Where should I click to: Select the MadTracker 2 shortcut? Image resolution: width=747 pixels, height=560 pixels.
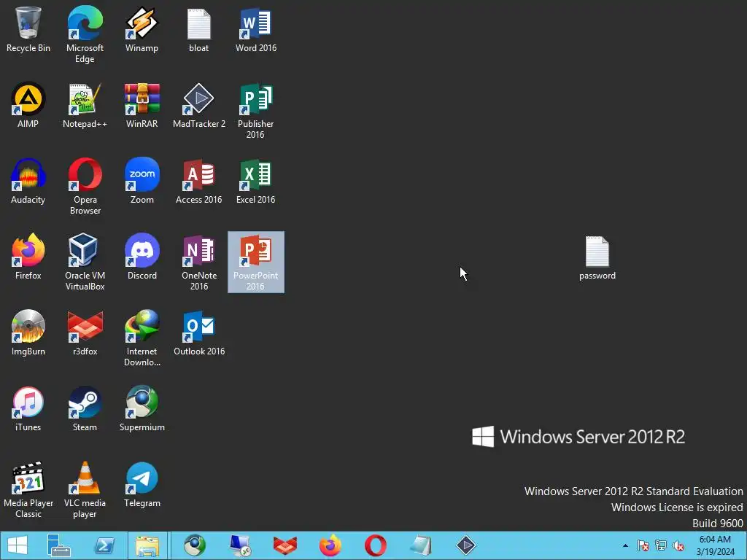pyautogui.click(x=198, y=105)
